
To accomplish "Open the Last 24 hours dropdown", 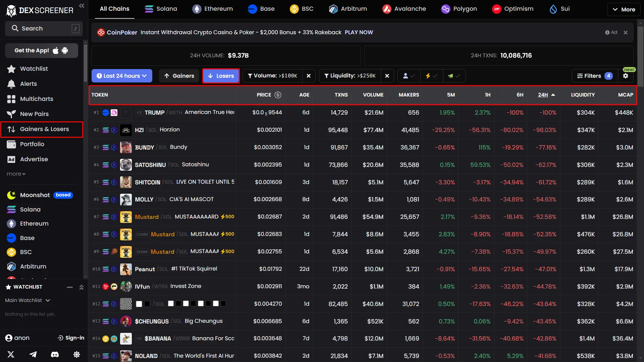I will 122,76.
